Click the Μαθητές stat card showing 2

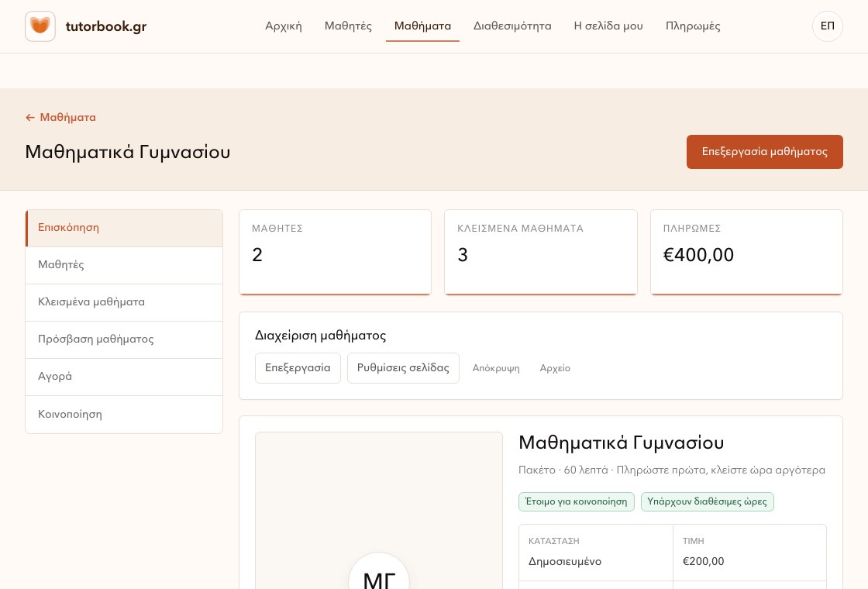pyautogui.click(x=335, y=252)
